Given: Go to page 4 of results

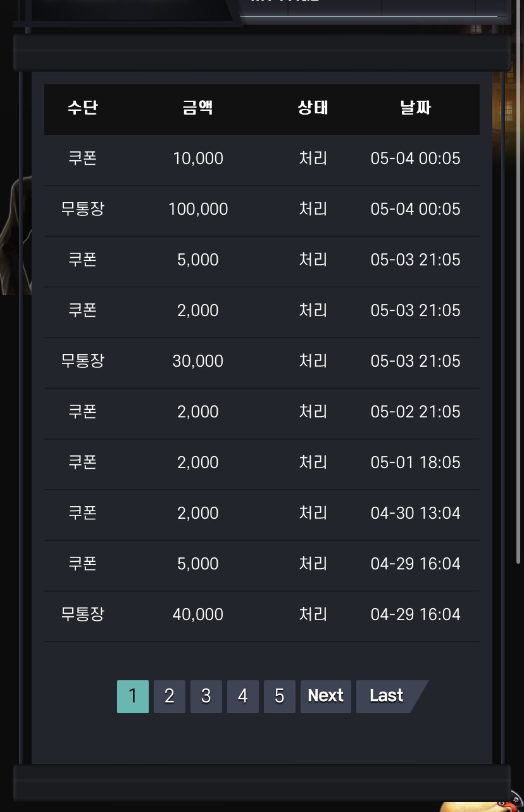Looking at the screenshot, I should pos(243,696).
